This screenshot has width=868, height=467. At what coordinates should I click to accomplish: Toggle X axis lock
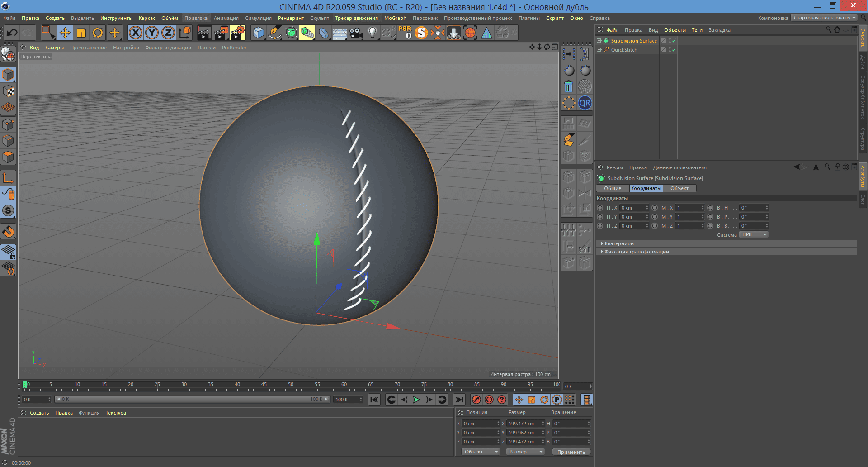[x=135, y=33]
